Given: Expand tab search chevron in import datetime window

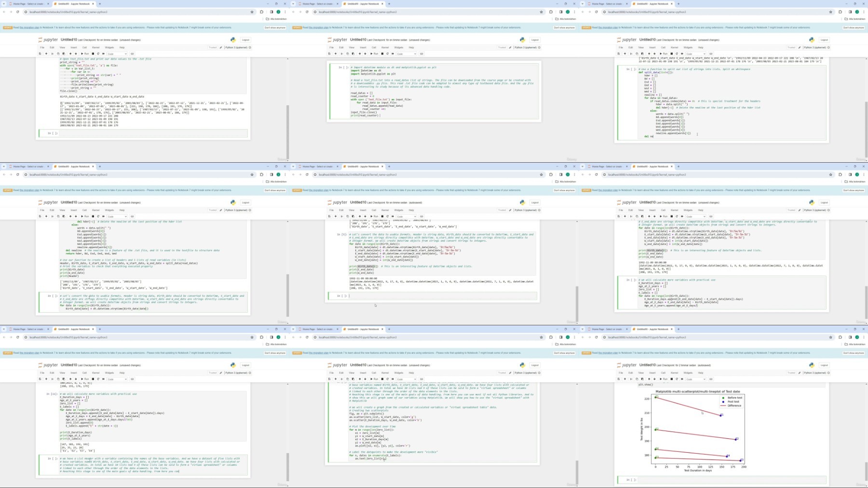Looking at the screenshot, I should coord(293,3).
